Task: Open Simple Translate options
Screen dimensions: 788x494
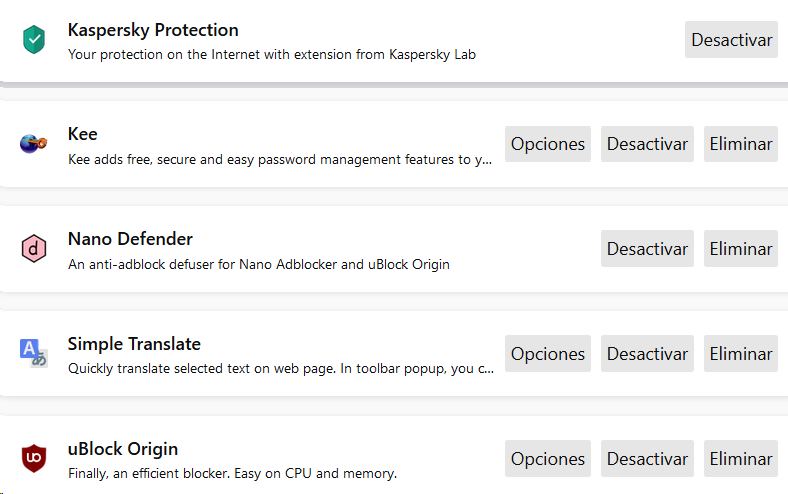Action: pyautogui.click(x=547, y=354)
